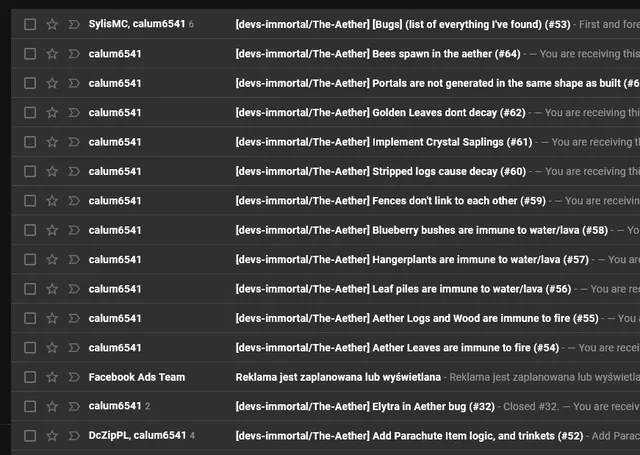Mark Aether Leaves immune to fire important
640x455 pixels.
pos(74,348)
